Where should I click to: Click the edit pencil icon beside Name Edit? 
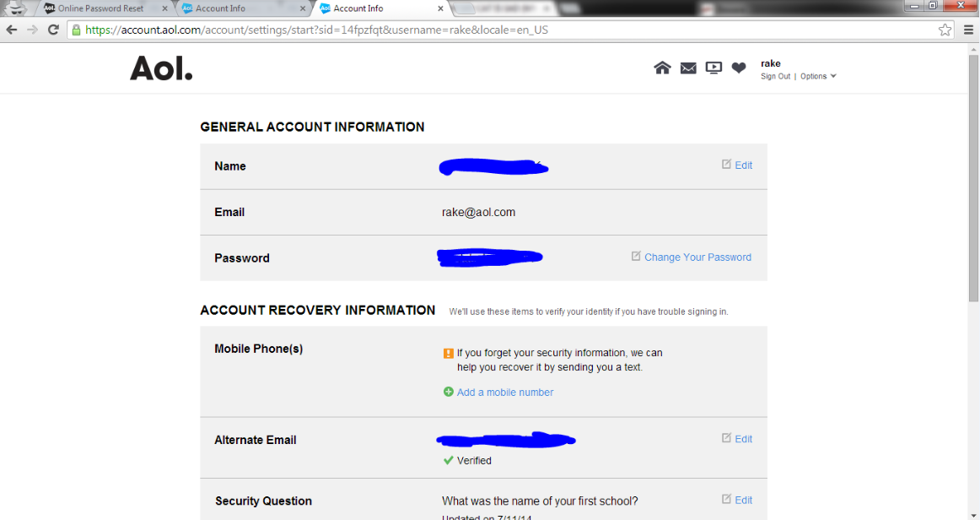(x=726, y=164)
